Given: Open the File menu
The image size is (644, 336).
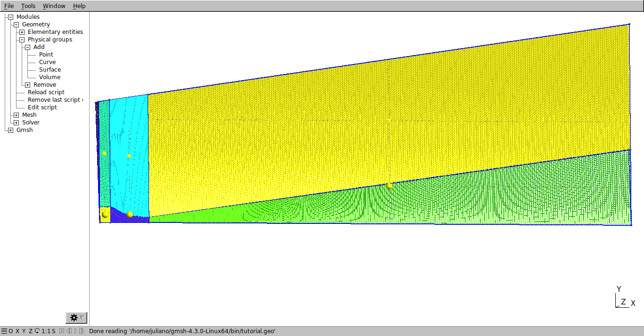Looking at the screenshot, I should tap(8, 6).
